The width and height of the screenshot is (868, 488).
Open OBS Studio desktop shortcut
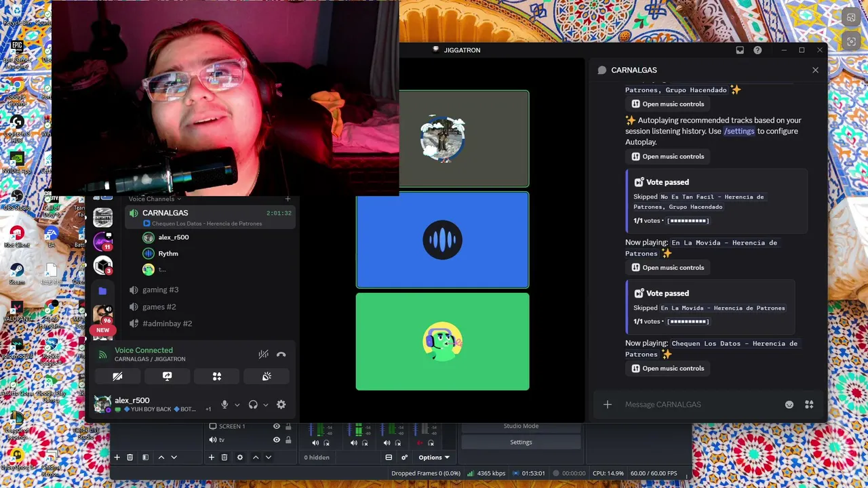(17, 199)
